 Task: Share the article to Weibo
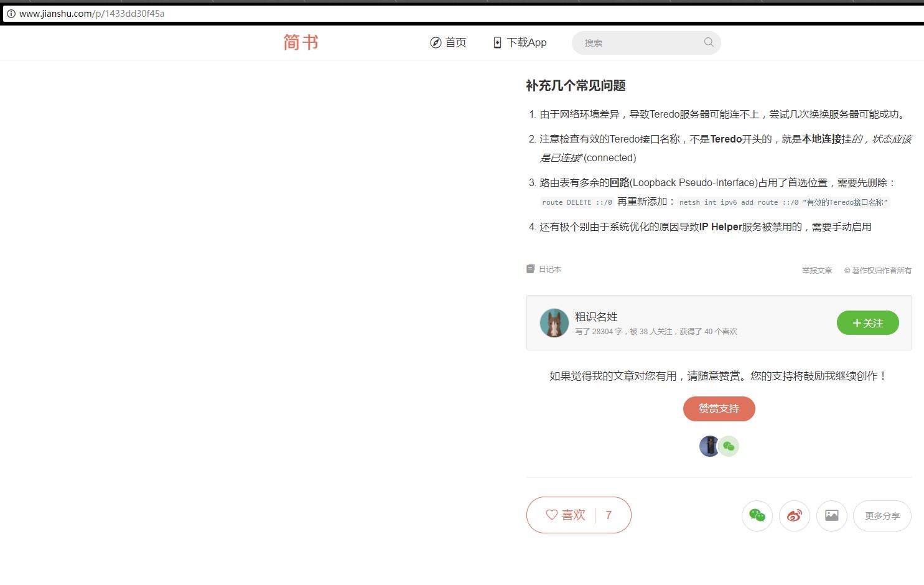[794, 515]
